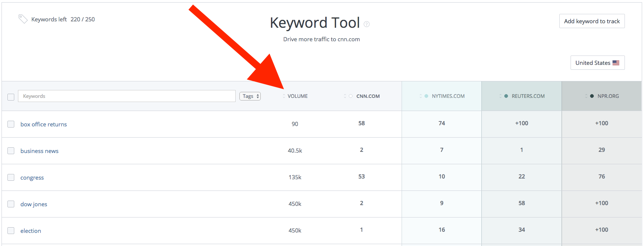Click the NYTIMES.COM column header
This screenshot has height=246, width=644.
coord(448,96)
